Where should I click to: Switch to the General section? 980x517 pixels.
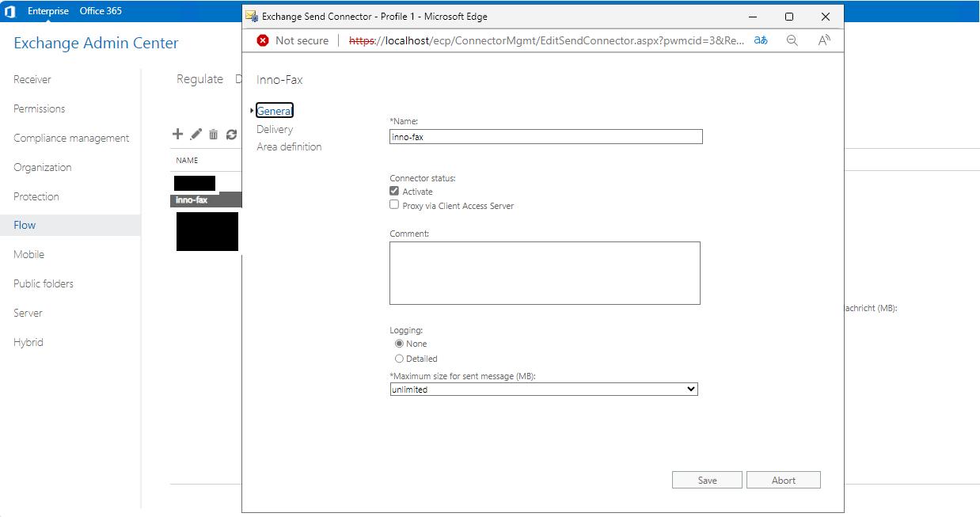point(275,111)
